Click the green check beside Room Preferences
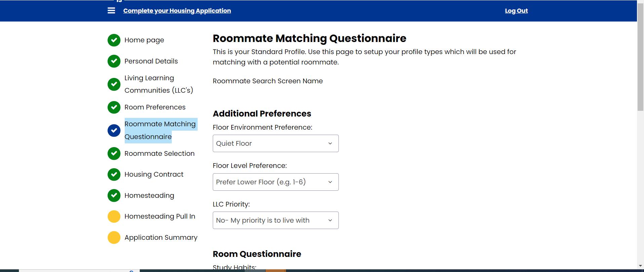Viewport: 644px width, 272px height. [x=114, y=107]
